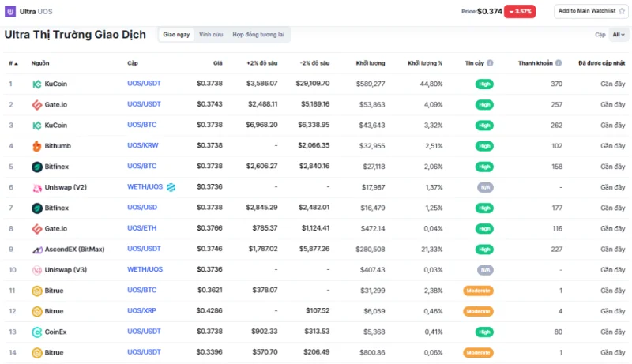The height and width of the screenshot is (364, 632).
Task: Click the $0.4286 price in Bitrue row
Action: pos(209,310)
